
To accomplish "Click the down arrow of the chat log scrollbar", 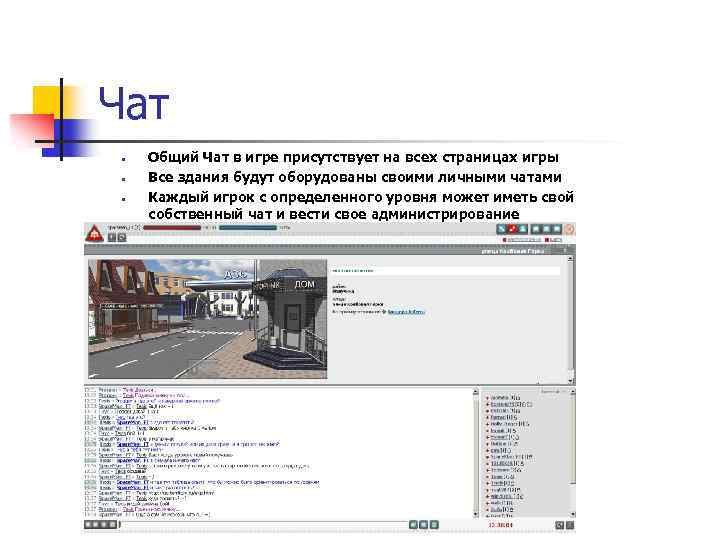I will coord(475,514).
